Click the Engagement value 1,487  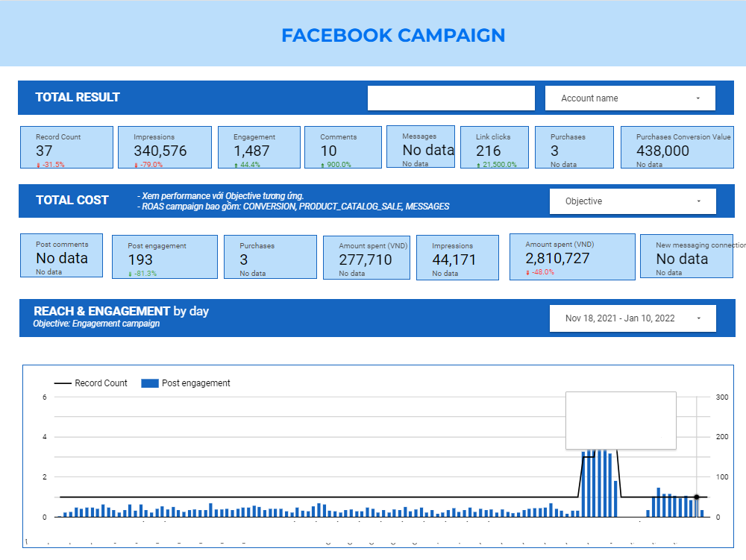[x=251, y=151]
